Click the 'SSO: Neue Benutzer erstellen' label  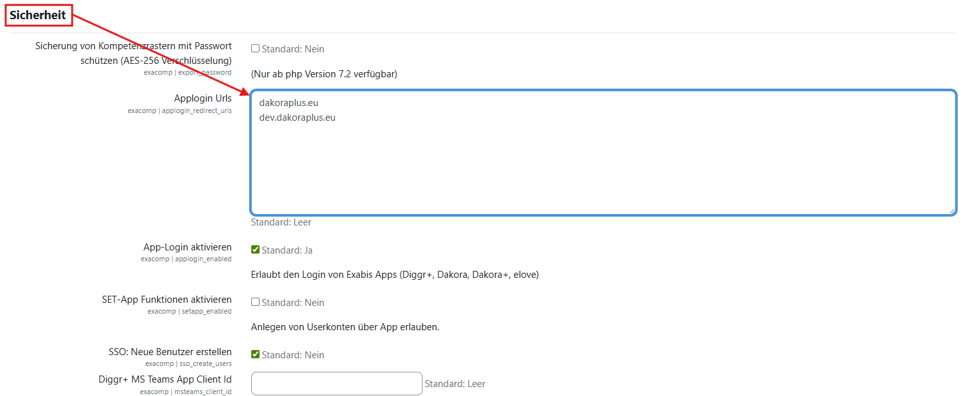tap(170, 352)
